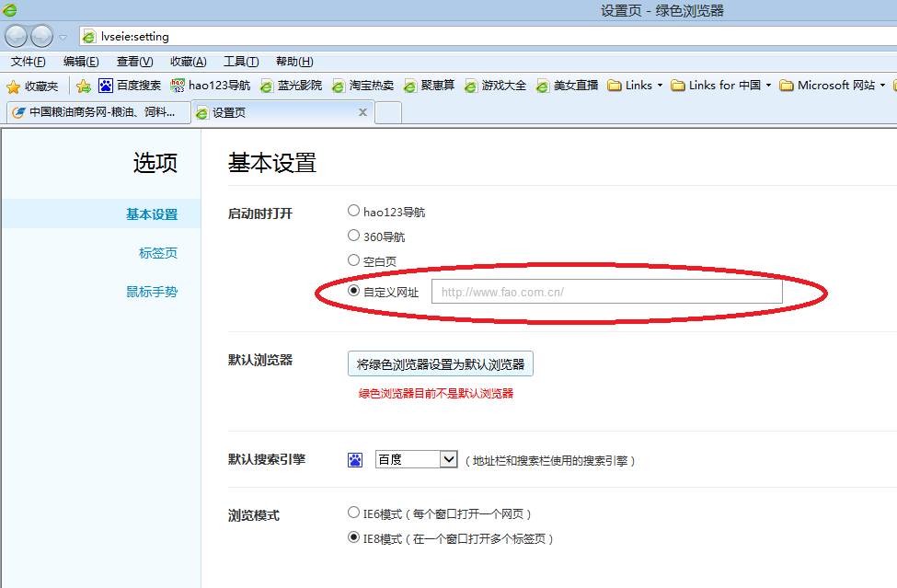Open the 工具(T) menu
This screenshot has height=588, width=897.
[x=241, y=62]
